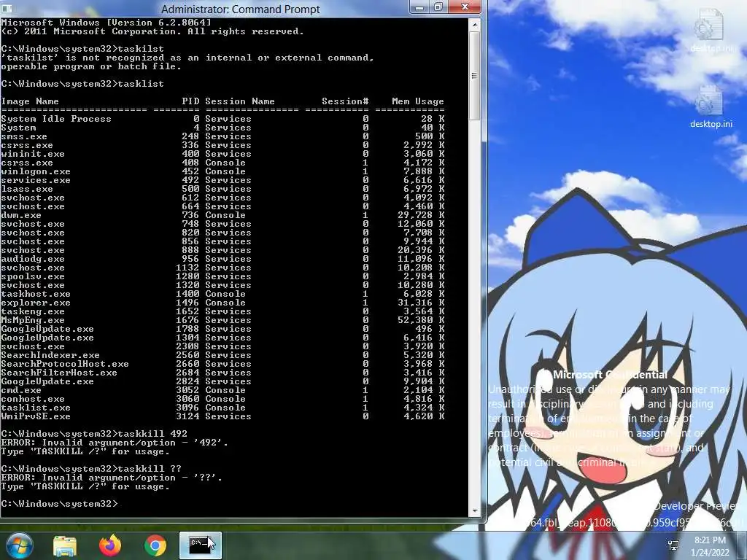Click 'SearchFilterHost.exe' process name
The image size is (747, 560).
[x=59, y=373]
